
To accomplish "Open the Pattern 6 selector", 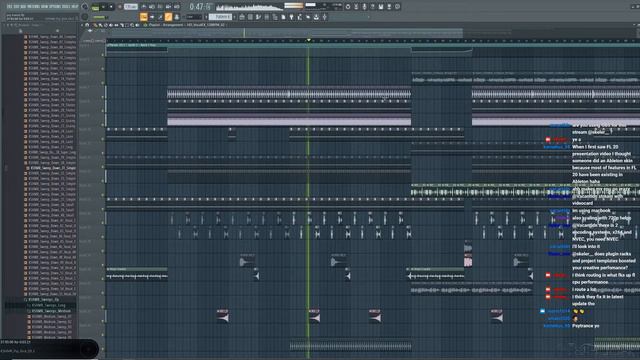I will [220, 17].
